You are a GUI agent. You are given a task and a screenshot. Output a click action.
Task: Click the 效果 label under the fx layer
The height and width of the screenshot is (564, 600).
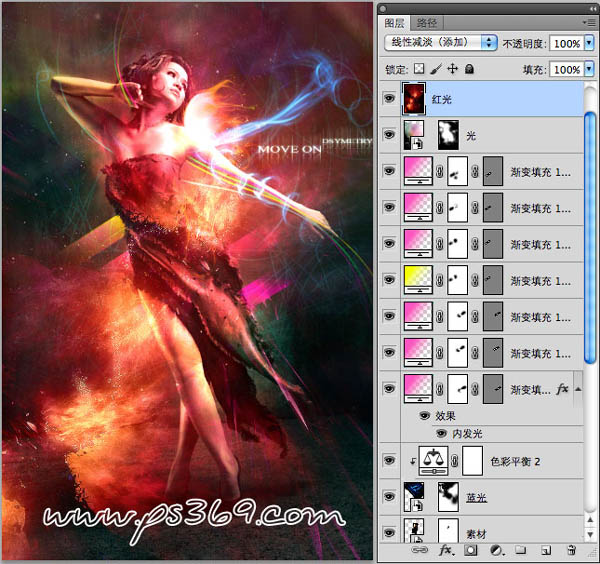445,416
